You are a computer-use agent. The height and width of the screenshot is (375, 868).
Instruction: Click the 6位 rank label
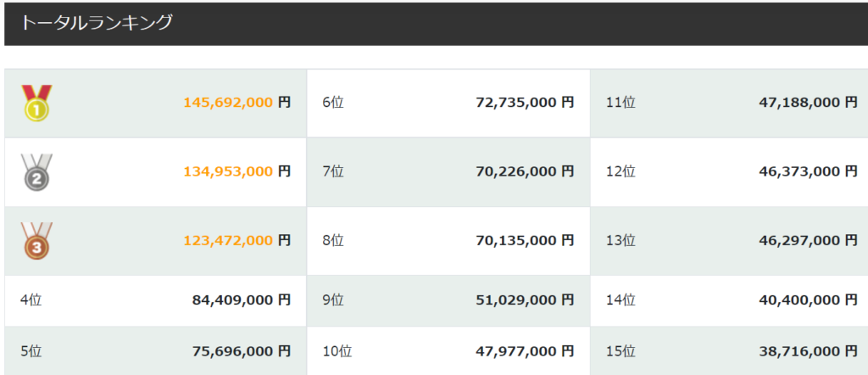coord(333,103)
